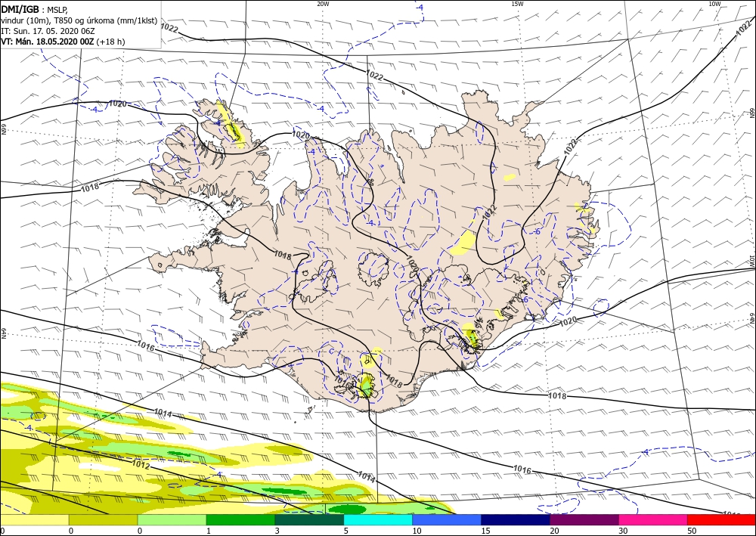Click legend value '50' under the scale

coord(692,531)
